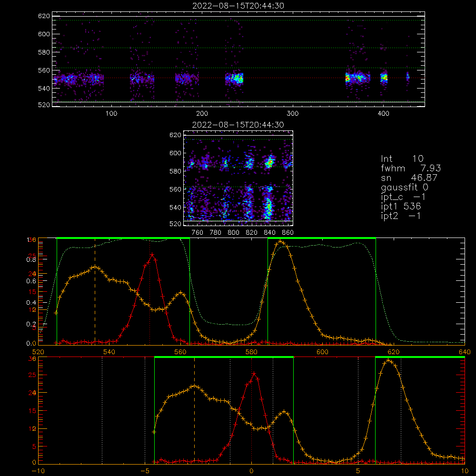Click x-axis label 860 of the square spectrogram
Screen dimensions: 476x476
(288, 233)
